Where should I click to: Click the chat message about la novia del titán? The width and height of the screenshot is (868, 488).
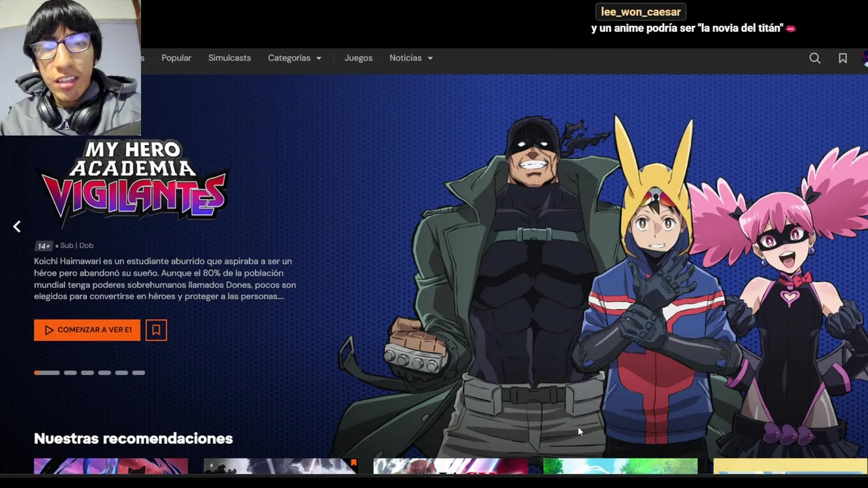tap(693, 29)
